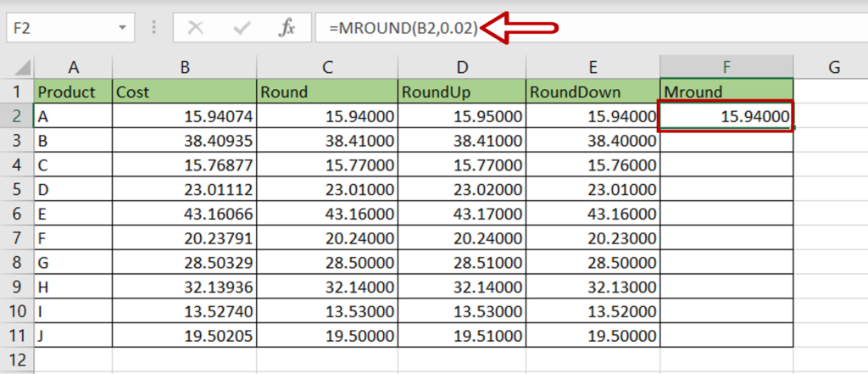The image size is (868, 374).
Task: Open the Name Box dropdown arrow
Action: (x=122, y=28)
